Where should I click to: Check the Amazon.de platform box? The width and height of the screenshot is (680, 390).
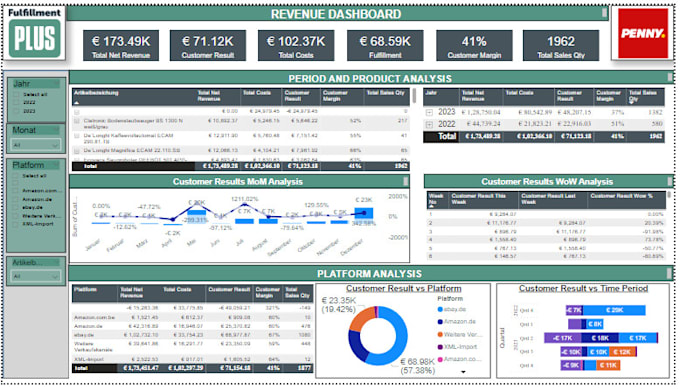point(16,199)
